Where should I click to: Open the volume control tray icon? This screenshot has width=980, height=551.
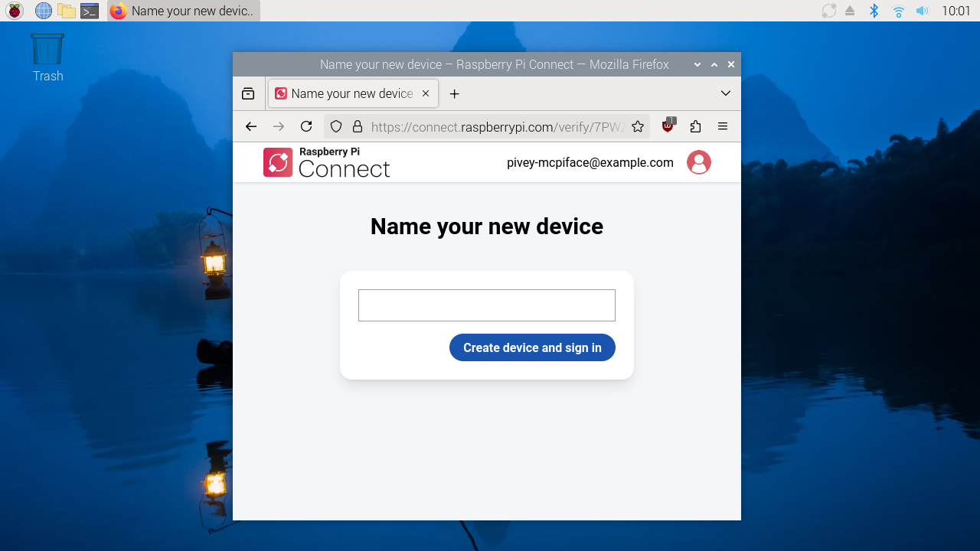pos(922,11)
